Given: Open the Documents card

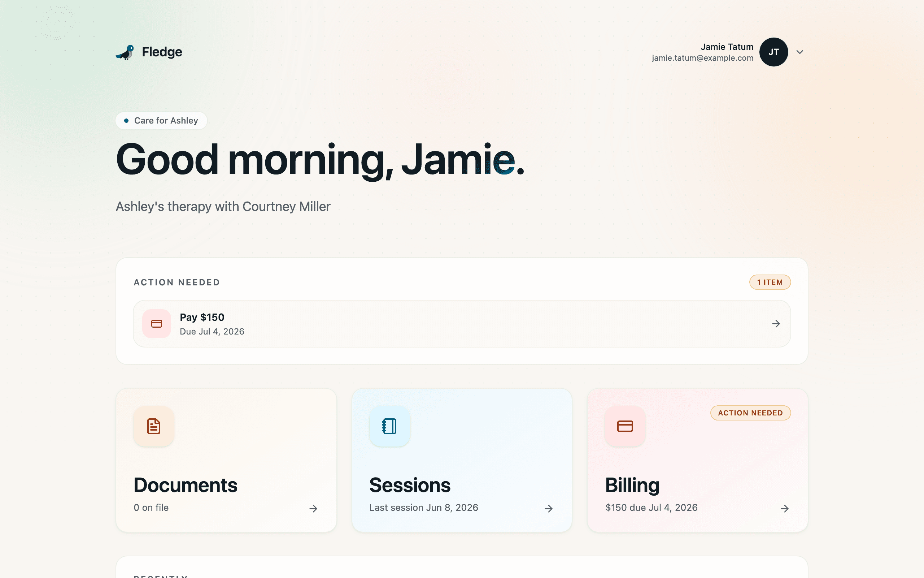Looking at the screenshot, I should (x=226, y=460).
